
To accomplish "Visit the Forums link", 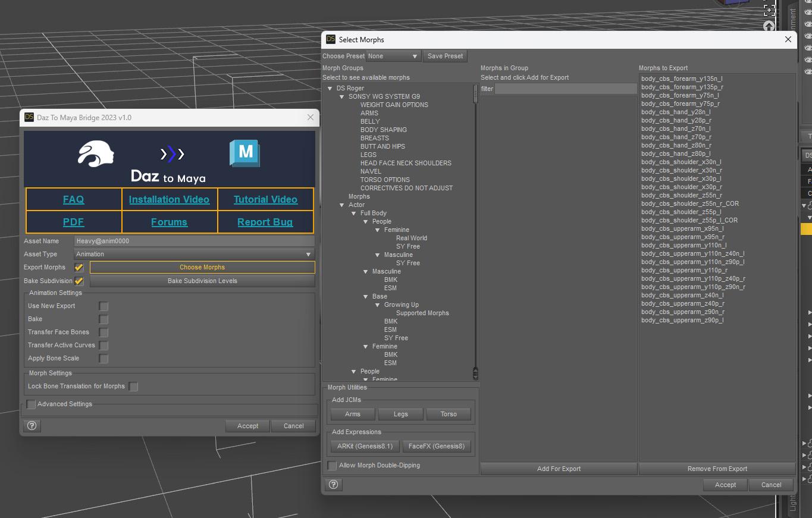I will [169, 222].
